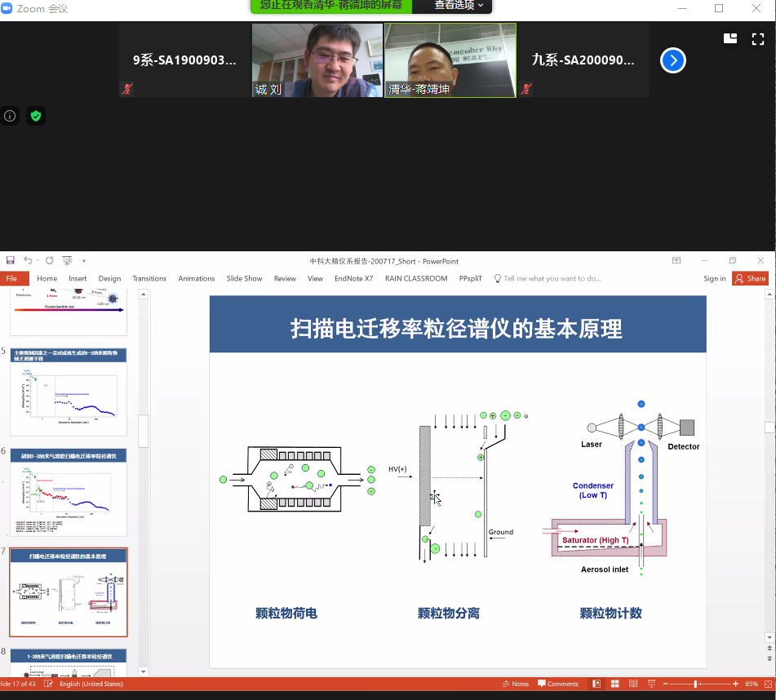Click the Save icon in quick access toolbar
776x700 pixels.
point(11,261)
